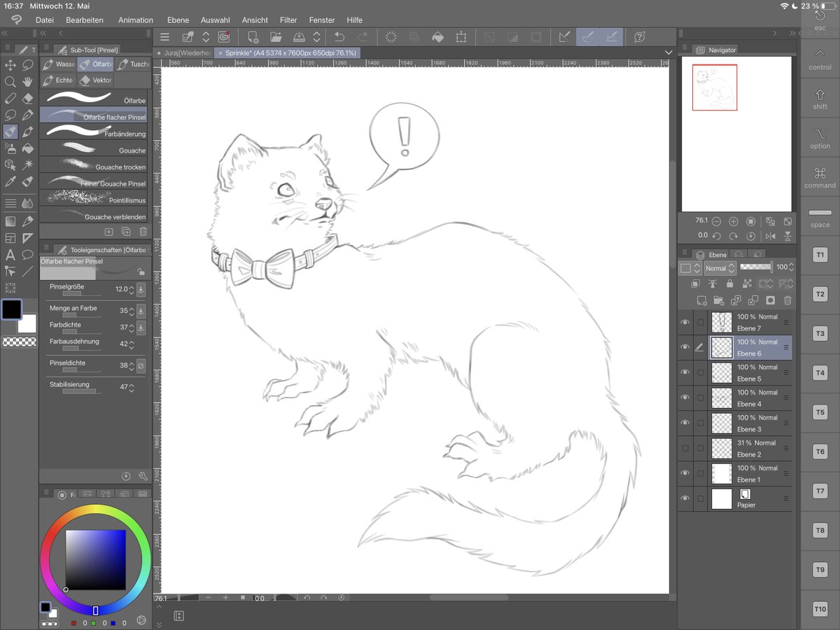Choose the Farbänderung brush
The image size is (840, 630).
click(94, 133)
